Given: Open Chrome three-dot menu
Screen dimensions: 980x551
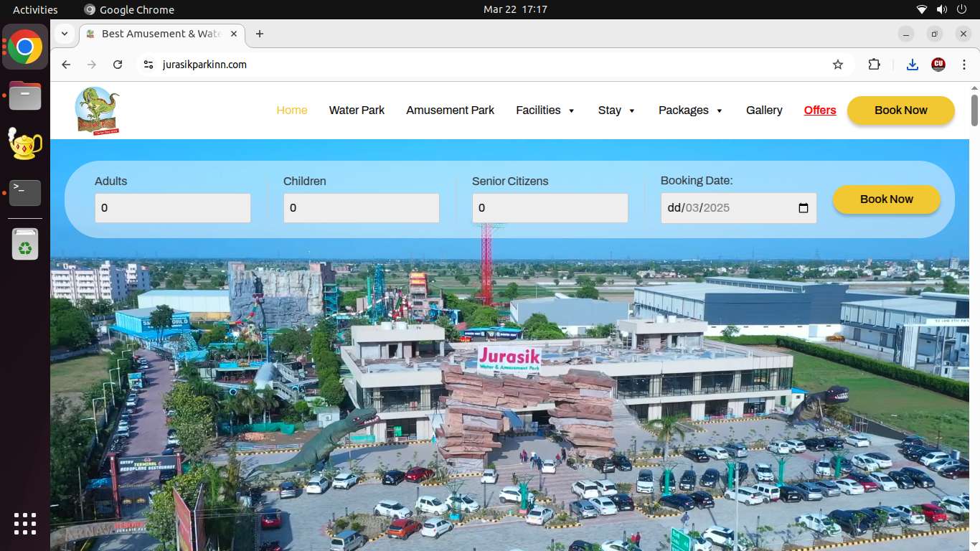Looking at the screenshot, I should coord(964,65).
